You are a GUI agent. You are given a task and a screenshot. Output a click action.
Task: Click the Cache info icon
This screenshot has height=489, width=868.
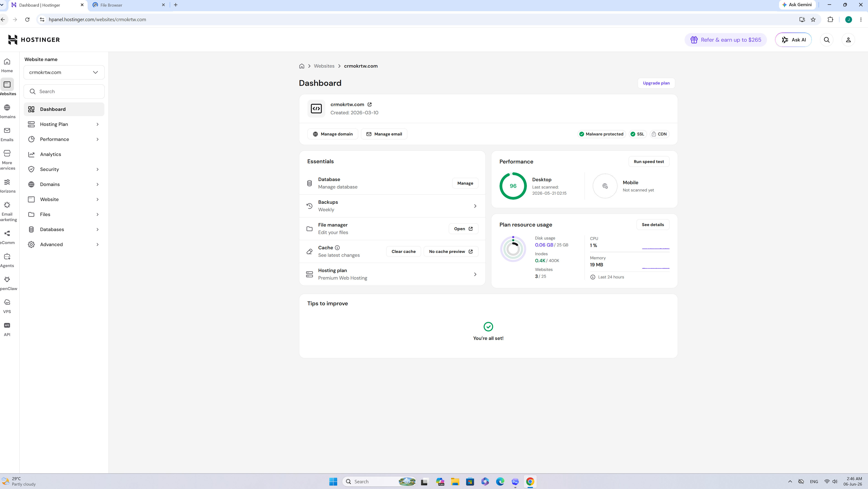(337, 248)
